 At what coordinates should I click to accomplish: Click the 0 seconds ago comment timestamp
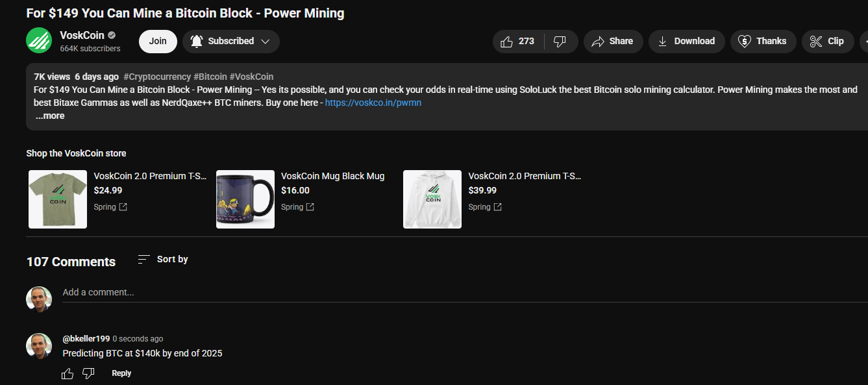[138, 339]
